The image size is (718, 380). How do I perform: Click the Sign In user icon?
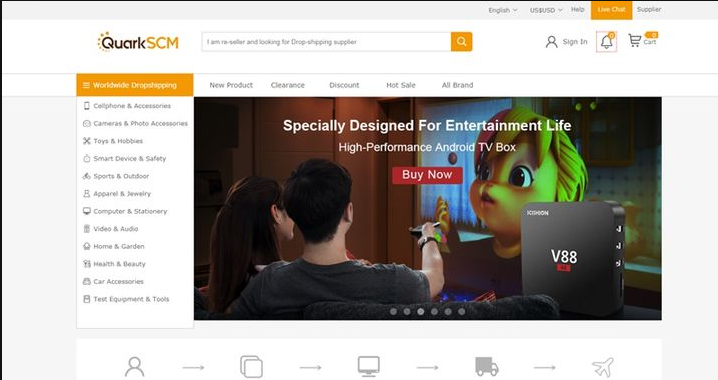[x=551, y=42]
